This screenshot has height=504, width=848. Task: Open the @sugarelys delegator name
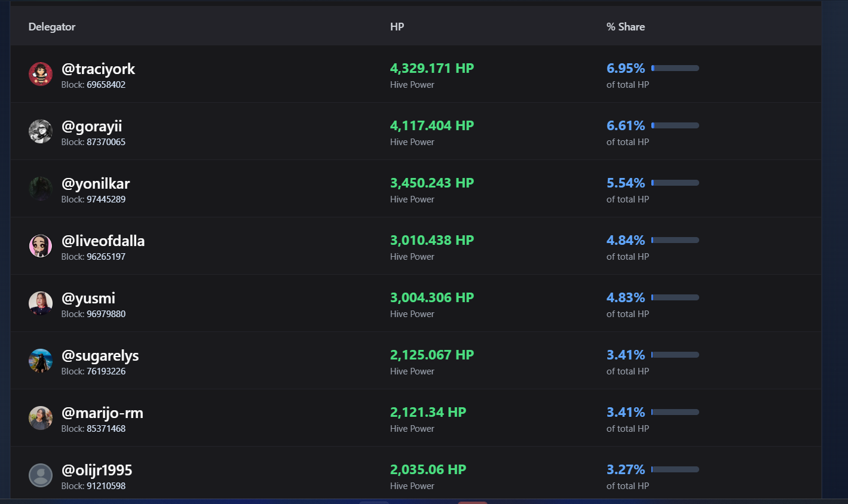pos(100,356)
